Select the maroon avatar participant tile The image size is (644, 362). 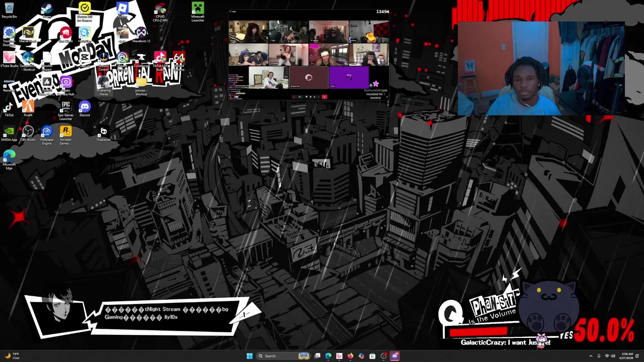[308, 77]
